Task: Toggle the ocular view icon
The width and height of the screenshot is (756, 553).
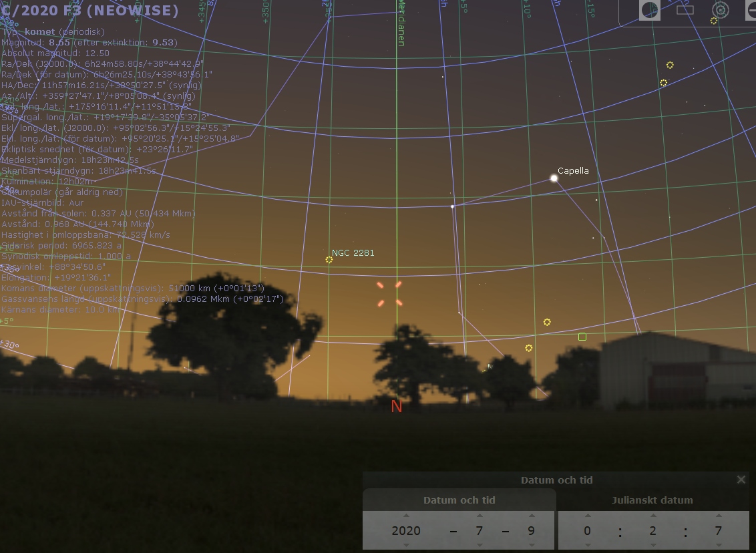Action: click(650, 10)
